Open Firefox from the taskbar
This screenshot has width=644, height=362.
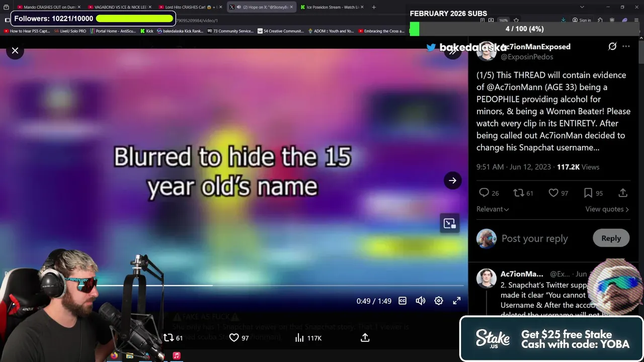pyautogui.click(x=114, y=355)
